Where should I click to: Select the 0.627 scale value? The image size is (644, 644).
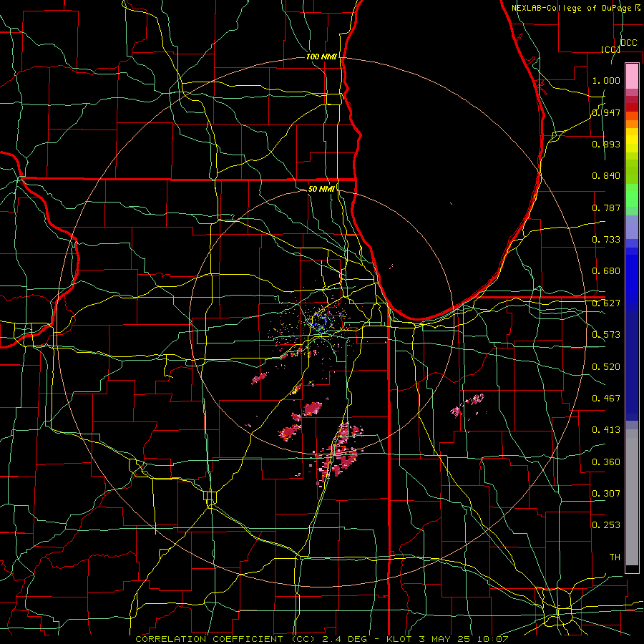pos(606,303)
